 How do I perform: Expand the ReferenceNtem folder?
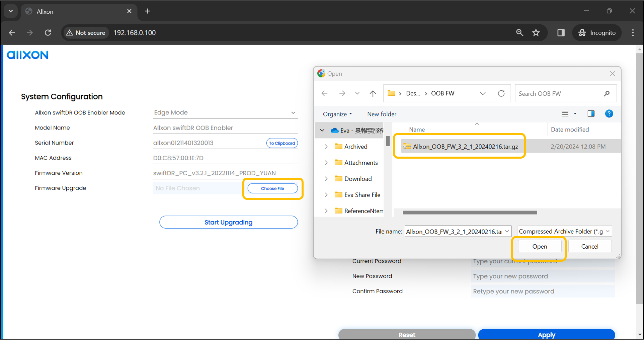(x=326, y=211)
